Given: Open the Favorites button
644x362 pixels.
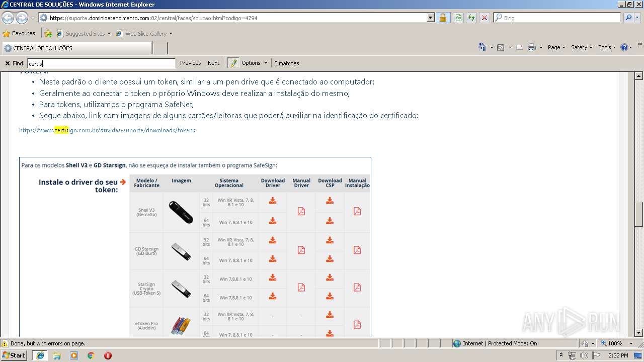Looking at the screenshot, I should point(19,34).
